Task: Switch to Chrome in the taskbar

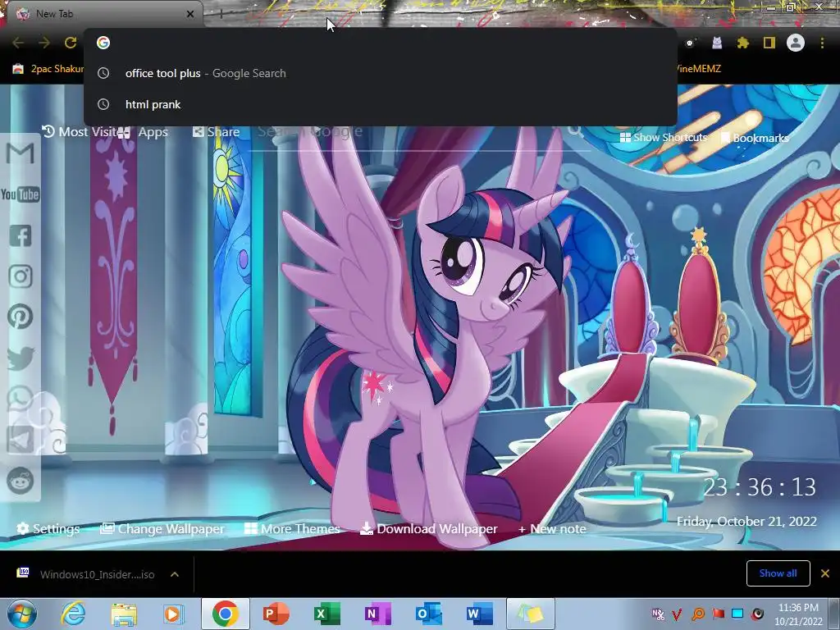Action: pos(225,614)
